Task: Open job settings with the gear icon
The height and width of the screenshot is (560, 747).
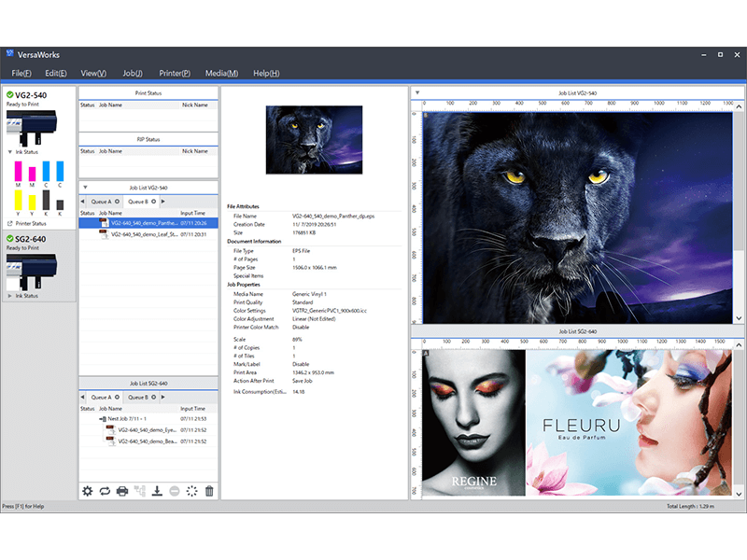Action: [x=87, y=491]
